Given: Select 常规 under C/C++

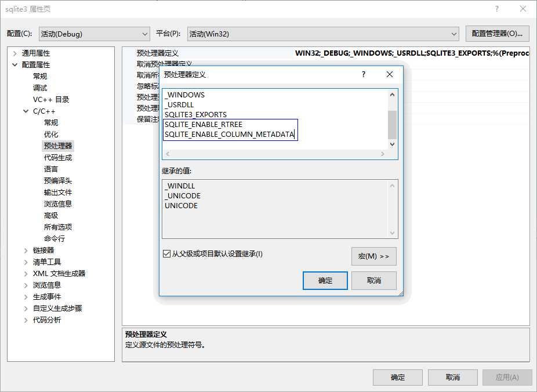Looking at the screenshot, I should 51,122.
